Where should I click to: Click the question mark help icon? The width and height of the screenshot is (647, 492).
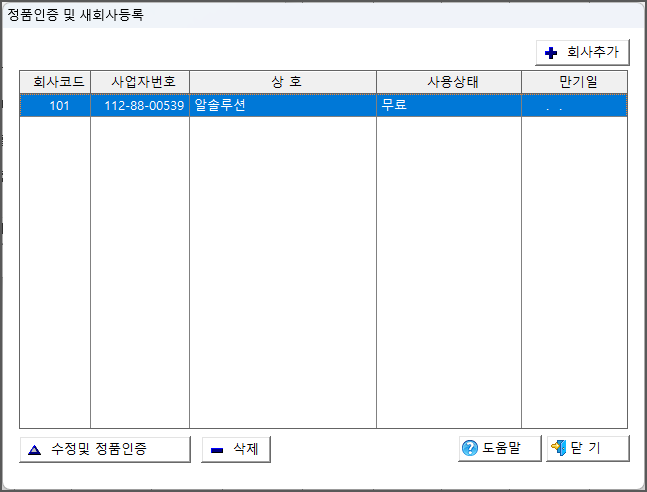click(x=470, y=448)
